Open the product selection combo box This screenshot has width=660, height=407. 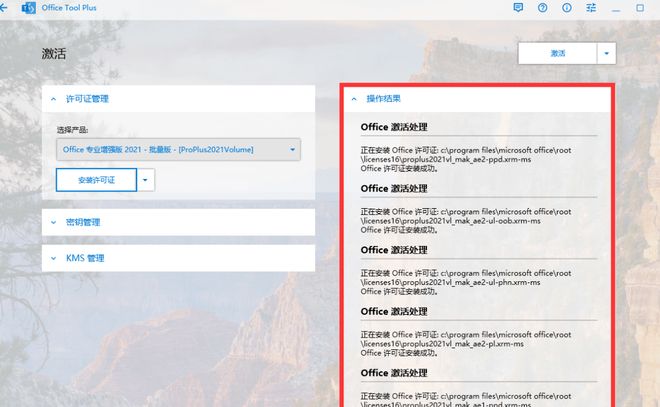pyautogui.click(x=178, y=149)
